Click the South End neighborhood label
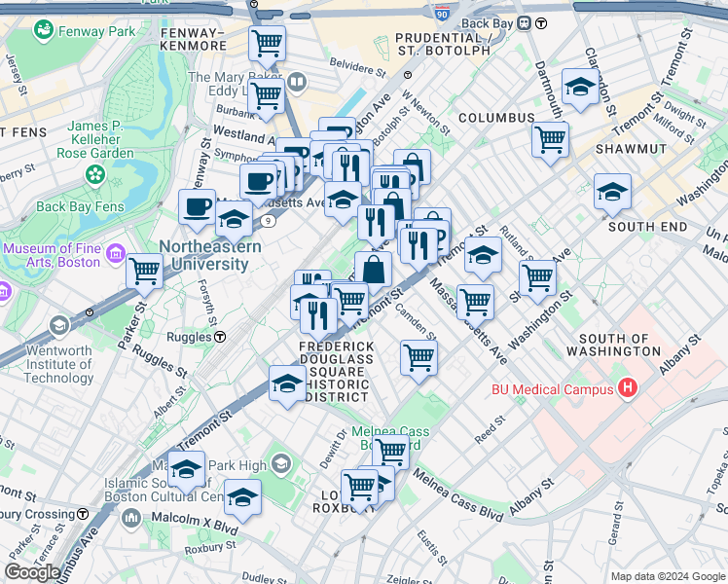The height and width of the screenshot is (584, 728). click(x=647, y=227)
